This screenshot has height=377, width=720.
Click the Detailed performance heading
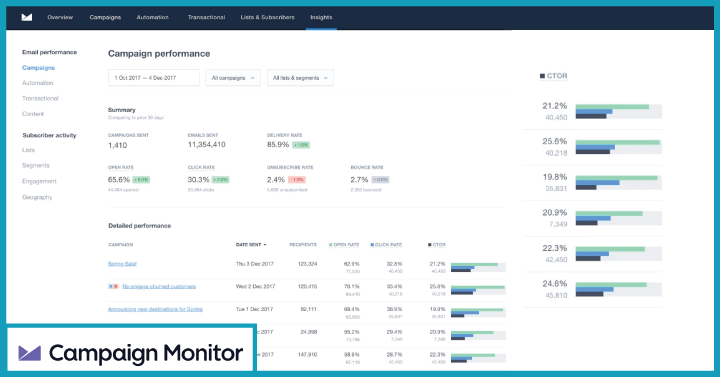[x=140, y=226]
